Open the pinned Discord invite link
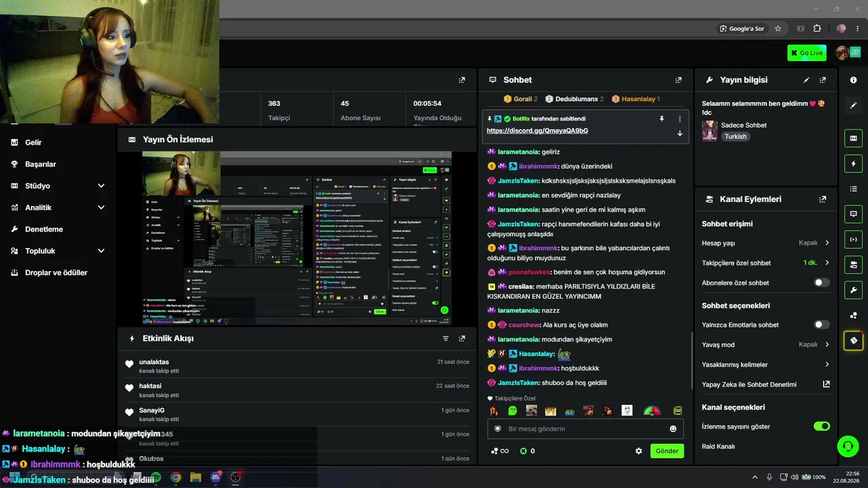The width and height of the screenshot is (868, 488). (537, 131)
